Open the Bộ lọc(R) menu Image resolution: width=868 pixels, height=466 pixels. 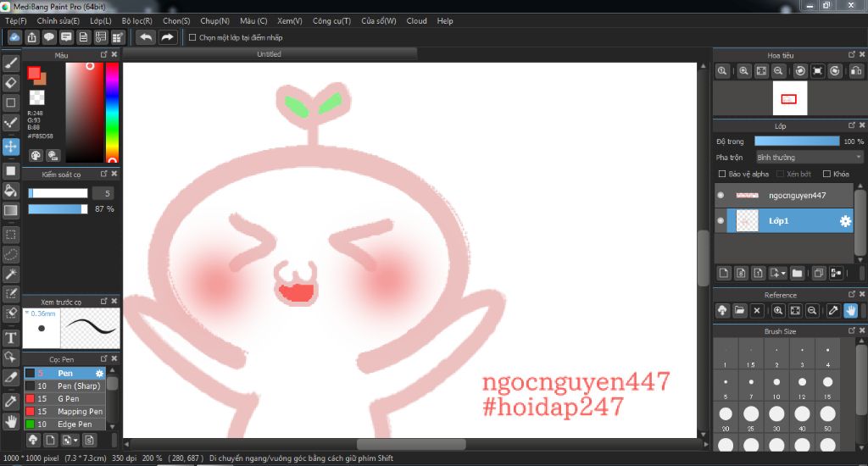(136, 20)
